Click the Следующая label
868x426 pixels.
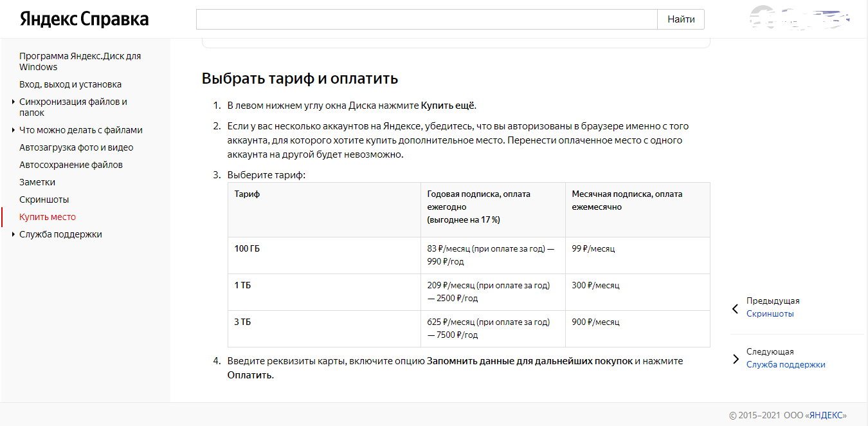[x=770, y=351]
